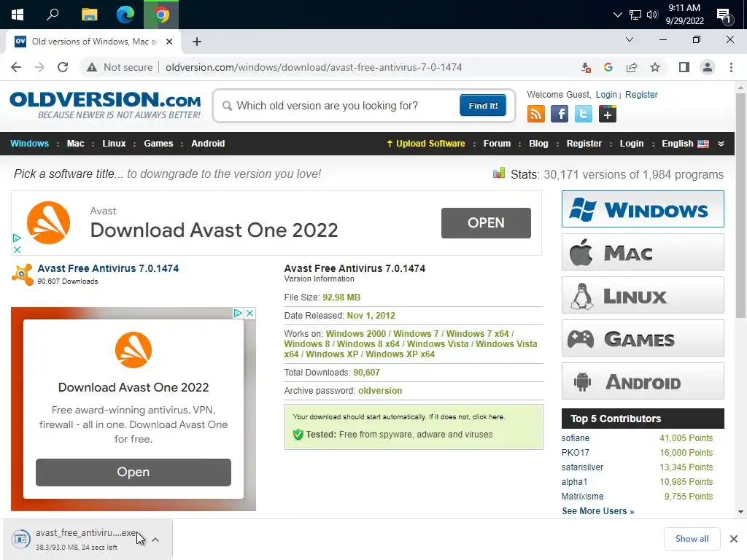Click the Find It! button
The image size is (747, 560).
point(483,105)
